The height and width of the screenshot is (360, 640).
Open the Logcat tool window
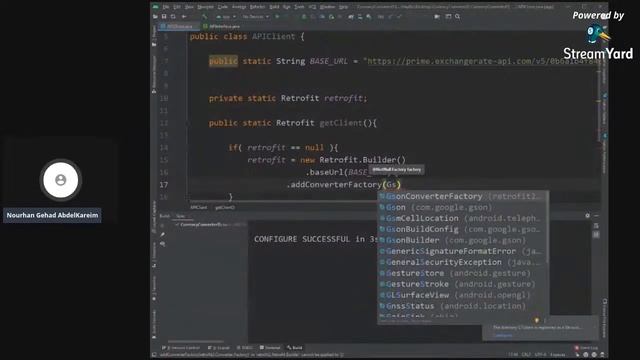[x=219, y=348]
